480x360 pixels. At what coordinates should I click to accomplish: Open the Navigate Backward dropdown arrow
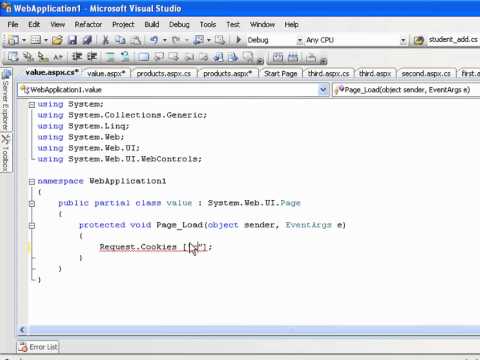click(209, 41)
